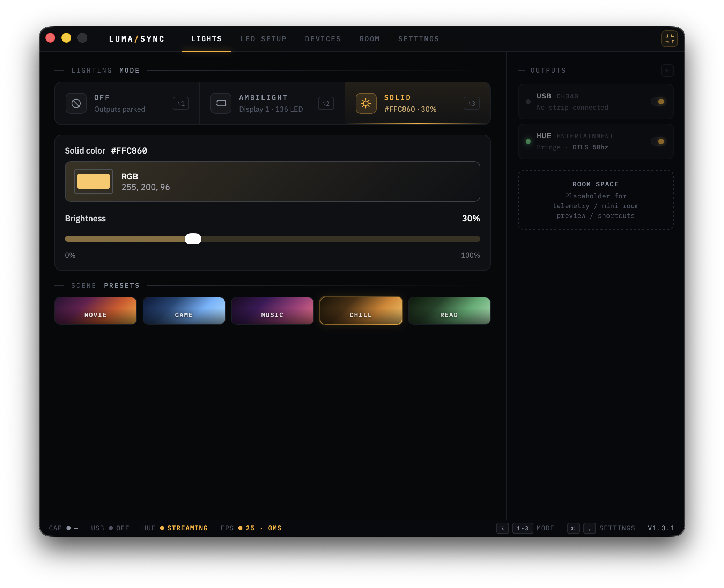Select the OFF lighting mode
724x588 pixels.
pos(127,103)
